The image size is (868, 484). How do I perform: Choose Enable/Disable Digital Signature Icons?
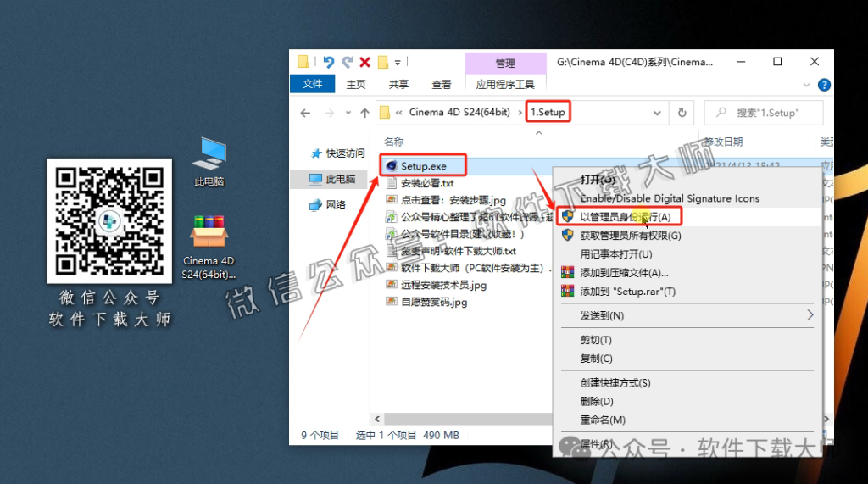click(x=670, y=198)
